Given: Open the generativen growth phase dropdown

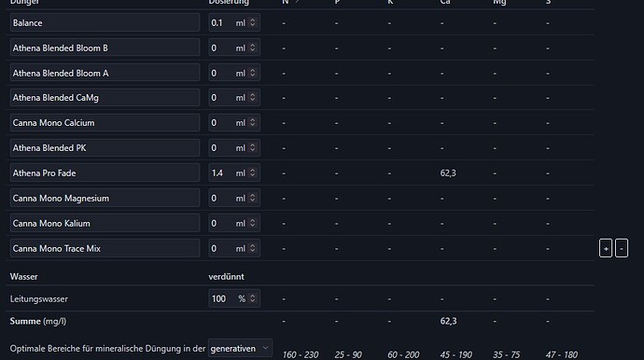Looking at the screenshot, I should (x=240, y=348).
